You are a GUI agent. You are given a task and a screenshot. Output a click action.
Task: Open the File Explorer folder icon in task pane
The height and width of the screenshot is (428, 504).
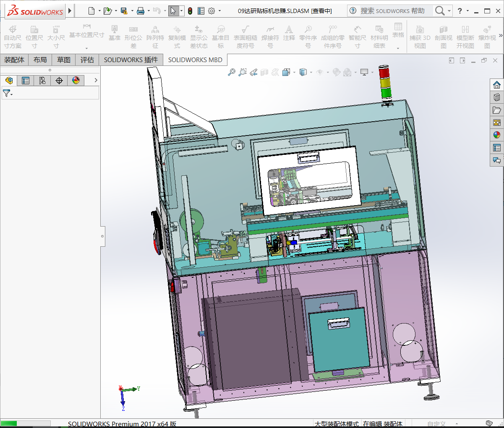point(497,110)
